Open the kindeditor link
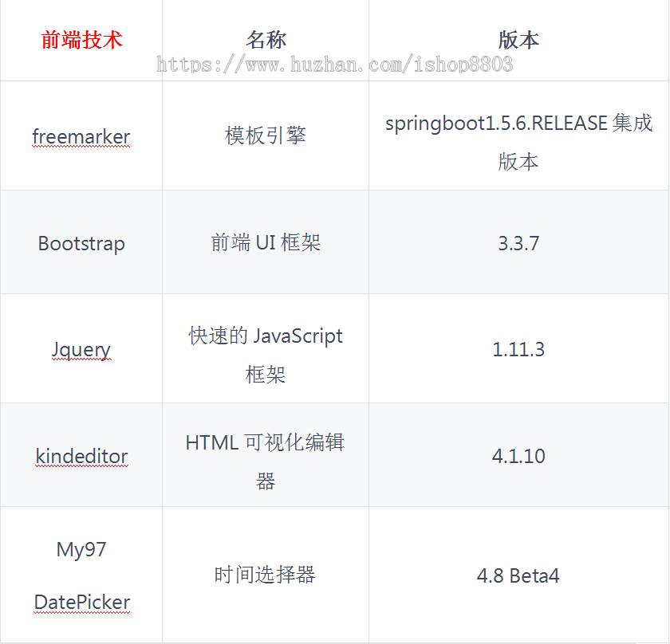670x644 pixels. coord(81,455)
